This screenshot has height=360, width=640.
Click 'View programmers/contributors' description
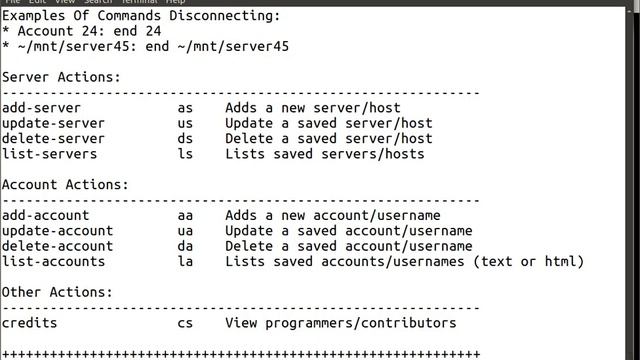point(340,323)
